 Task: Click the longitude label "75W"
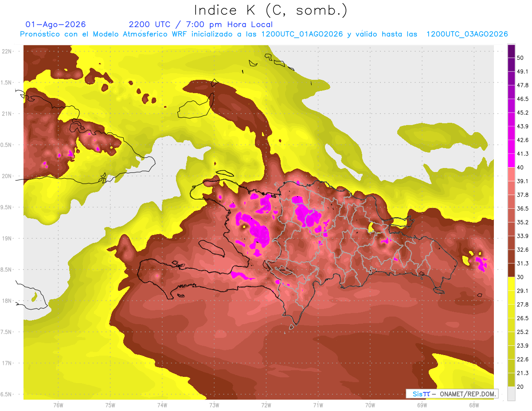110,405
